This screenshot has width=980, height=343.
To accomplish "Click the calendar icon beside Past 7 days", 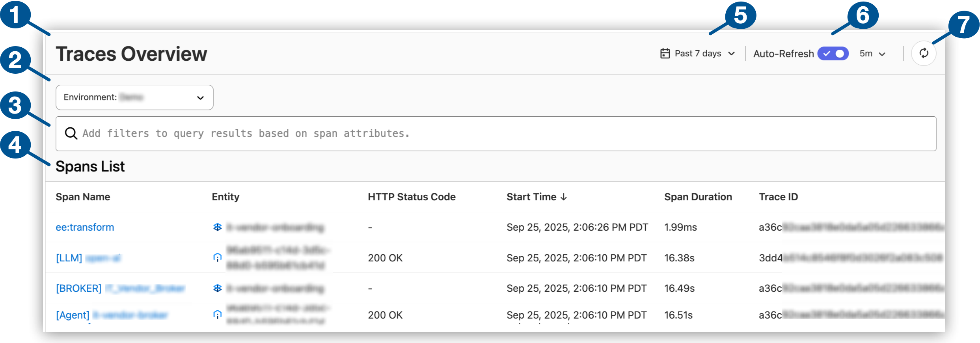I will coord(665,54).
